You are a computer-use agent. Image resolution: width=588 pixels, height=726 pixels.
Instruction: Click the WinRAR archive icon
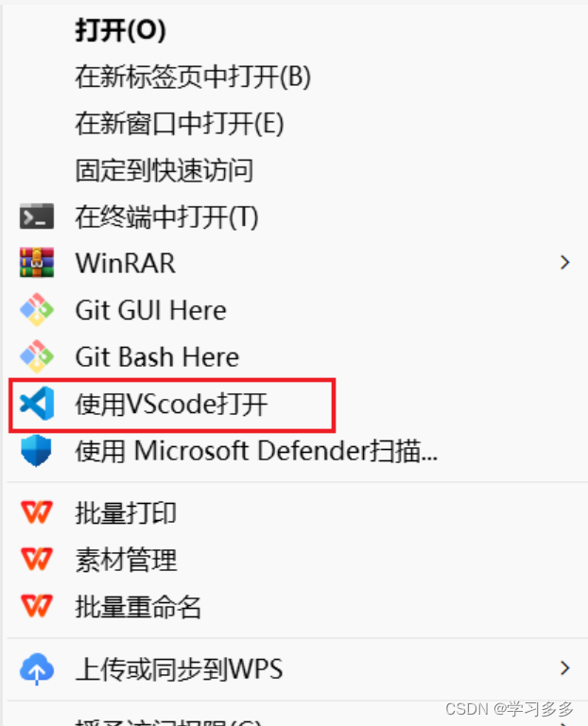(x=37, y=263)
